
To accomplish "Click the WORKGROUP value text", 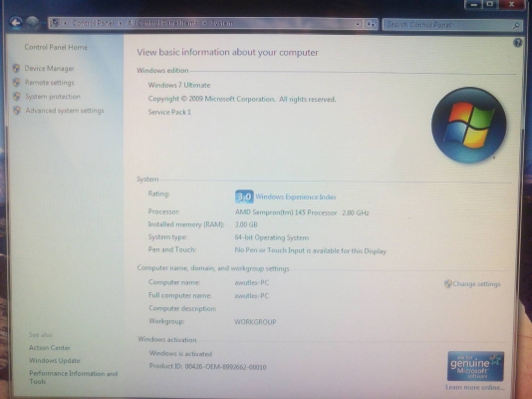I will pyautogui.click(x=255, y=322).
